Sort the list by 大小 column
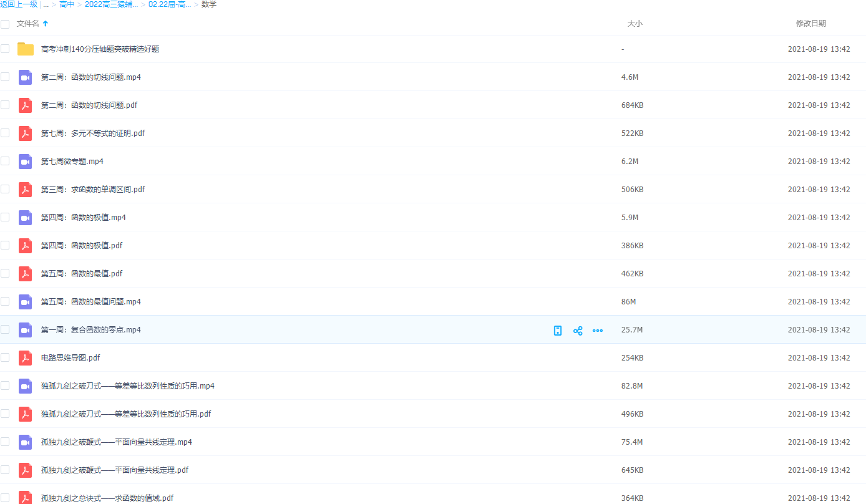This screenshot has width=866, height=504. pyautogui.click(x=634, y=24)
